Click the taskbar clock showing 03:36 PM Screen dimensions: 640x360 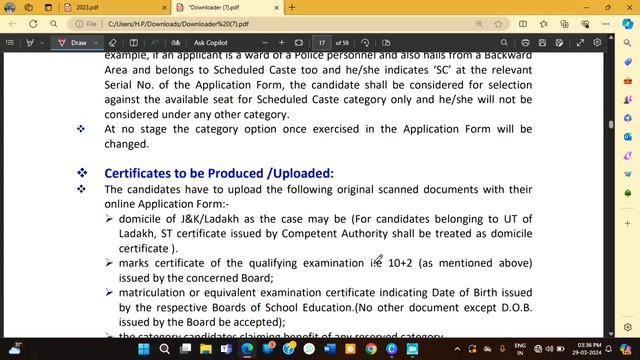click(587, 349)
